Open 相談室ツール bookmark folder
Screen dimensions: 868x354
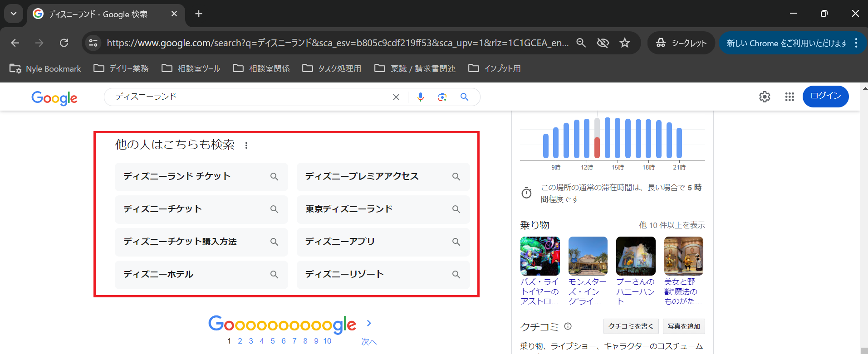(x=191, y=68)
